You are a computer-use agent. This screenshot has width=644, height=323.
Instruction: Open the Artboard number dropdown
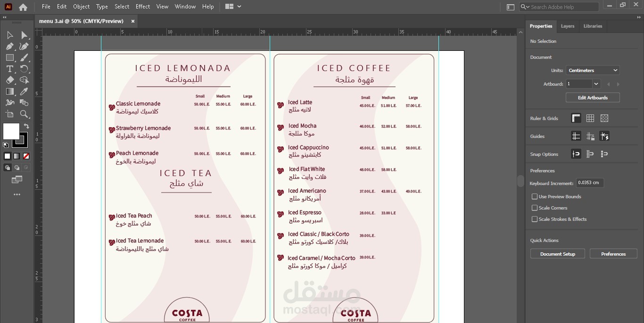[x=596, y=84]
